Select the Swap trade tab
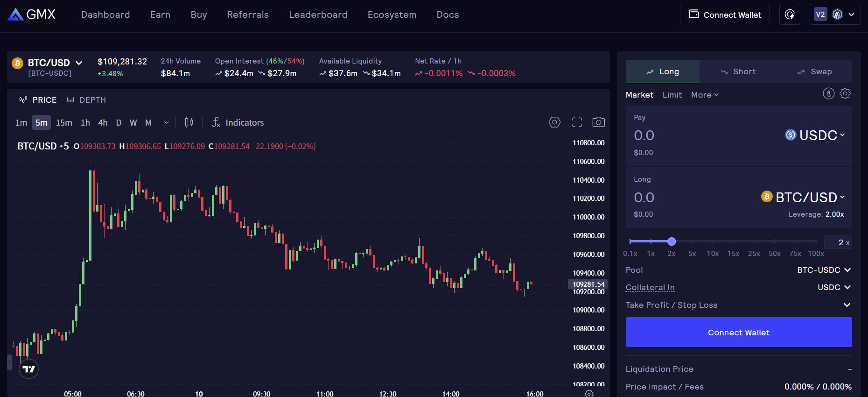Screen dimensions: 868x397 pyautogui.click(x=814, y=71)
